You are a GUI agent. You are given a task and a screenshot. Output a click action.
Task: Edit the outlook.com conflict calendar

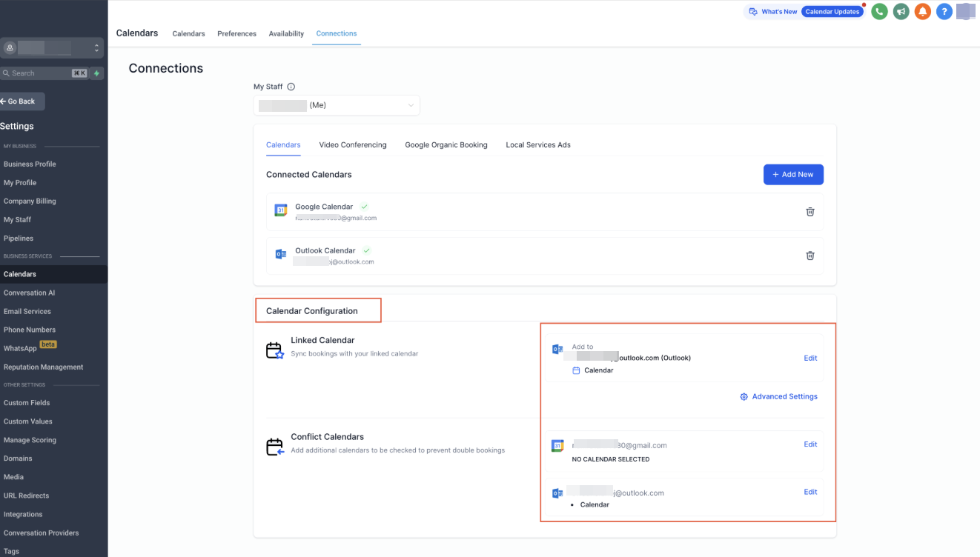pos(810,492)
